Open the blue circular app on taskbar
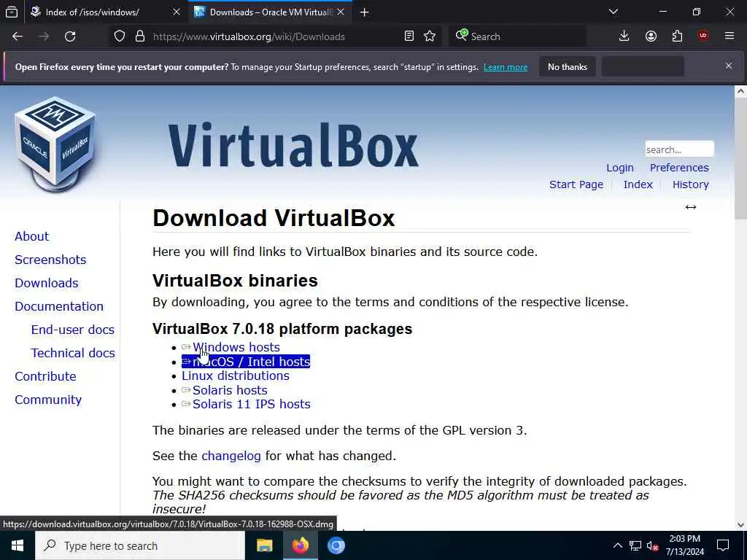The width and height of the screenshot is (747, 560). point(336,545)
